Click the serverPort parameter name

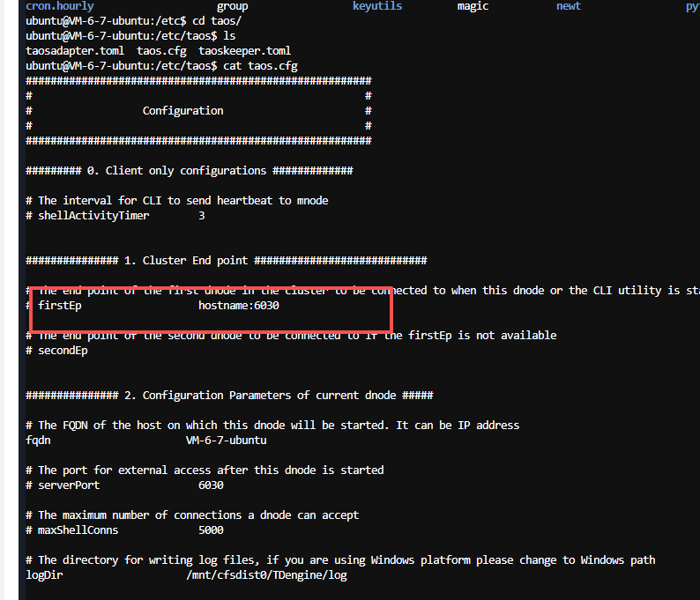pos(69,485)
